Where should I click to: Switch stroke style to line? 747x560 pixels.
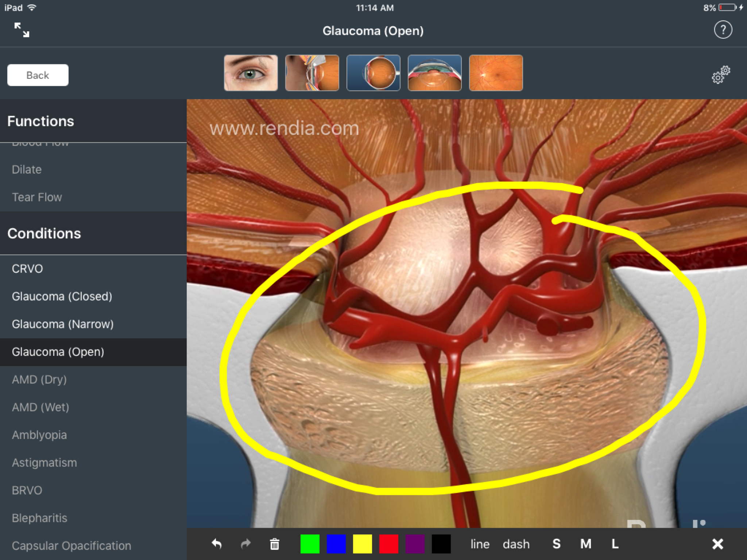pyautogui.click(x=480, y=544)
